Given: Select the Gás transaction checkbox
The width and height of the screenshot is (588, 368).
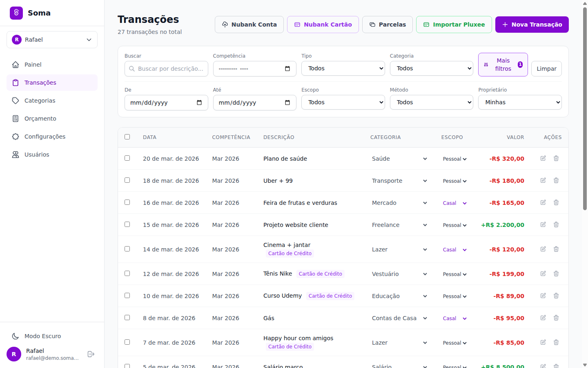Looking at the screenshot, I should pyautogui.click(x=127, y=318).
